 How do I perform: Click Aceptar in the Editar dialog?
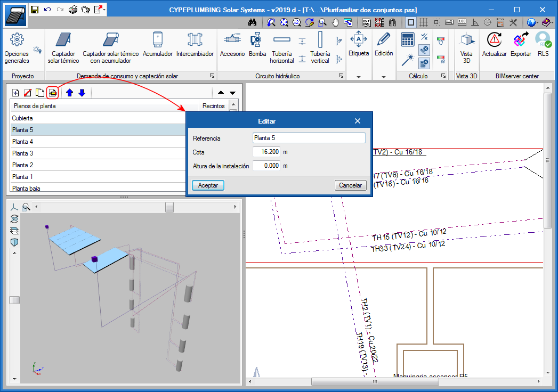(208, 185)
